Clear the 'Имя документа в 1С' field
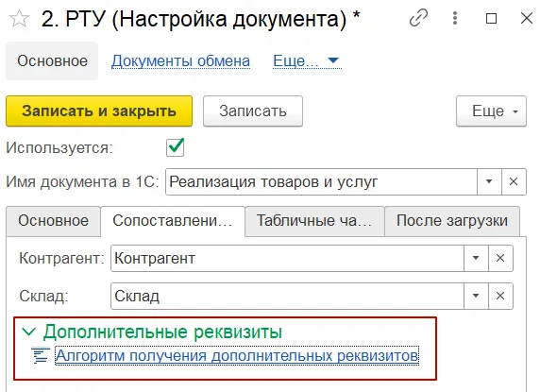Viewport: 540px width, 392px height. [x=514, y=182]
